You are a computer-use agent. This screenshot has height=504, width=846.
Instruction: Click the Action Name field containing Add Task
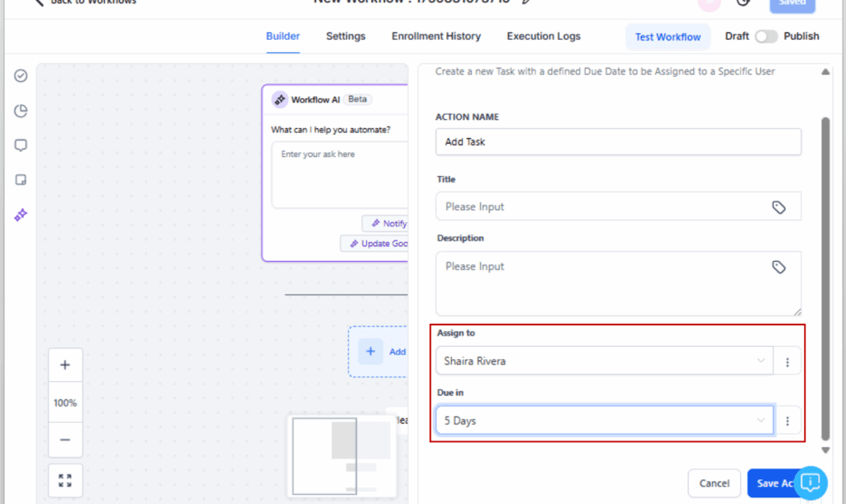(618, 142)
